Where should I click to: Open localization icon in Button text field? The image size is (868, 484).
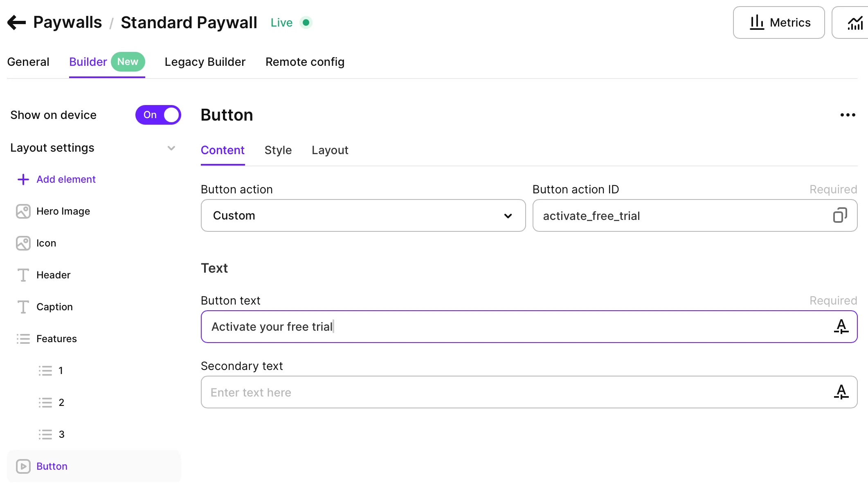[841, 327]
